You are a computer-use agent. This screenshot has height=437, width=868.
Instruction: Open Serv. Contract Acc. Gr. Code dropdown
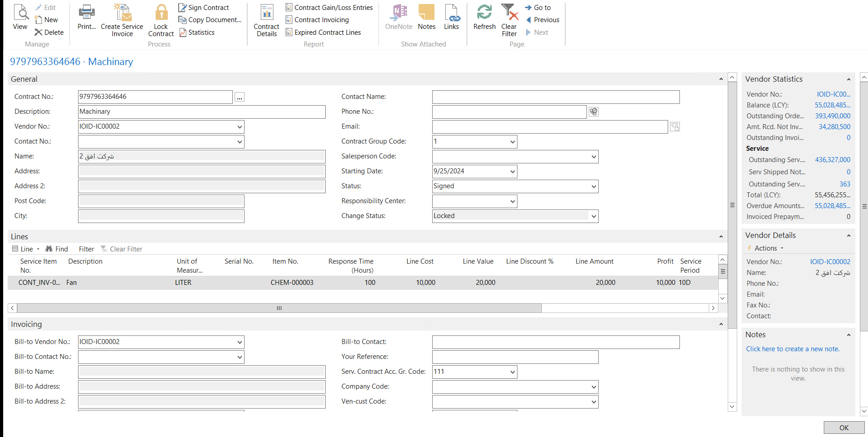pos(512,372)
